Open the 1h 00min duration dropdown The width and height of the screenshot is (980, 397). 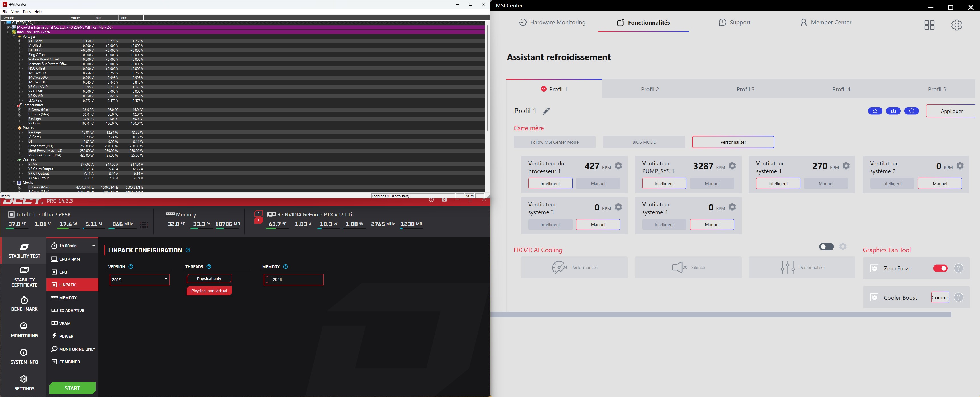[x=72, y=246]
